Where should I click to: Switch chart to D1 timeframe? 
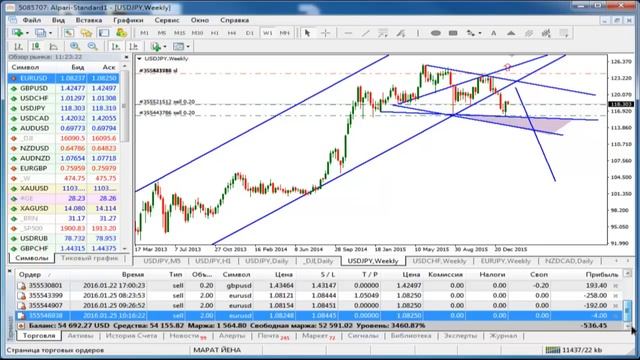pos(249,33)
